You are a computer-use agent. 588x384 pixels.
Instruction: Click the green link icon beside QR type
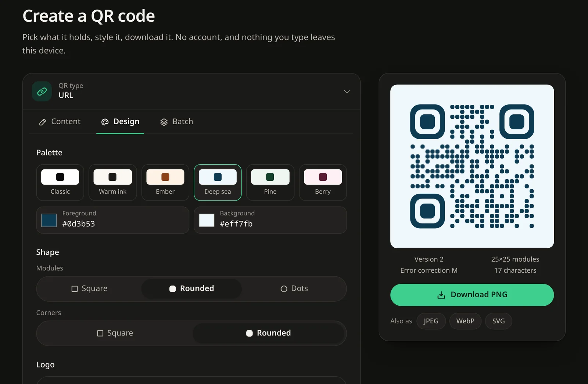(42, 91)
